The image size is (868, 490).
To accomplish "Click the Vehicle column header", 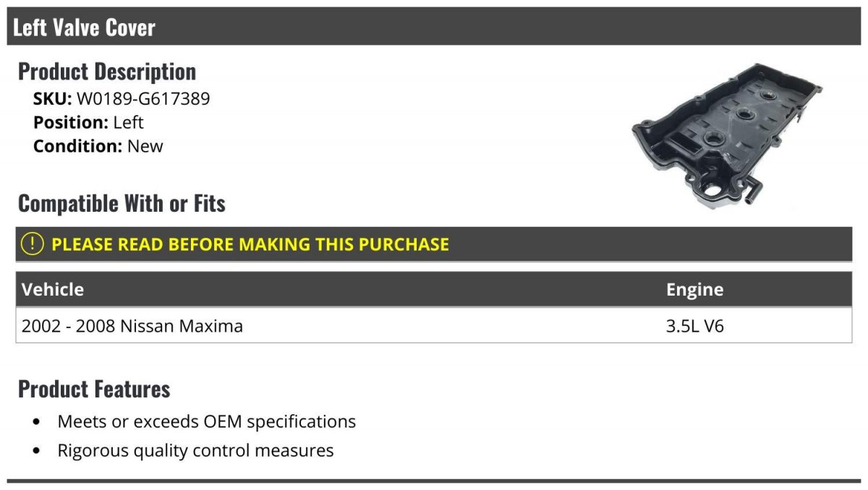I will (x=53, y=289).
